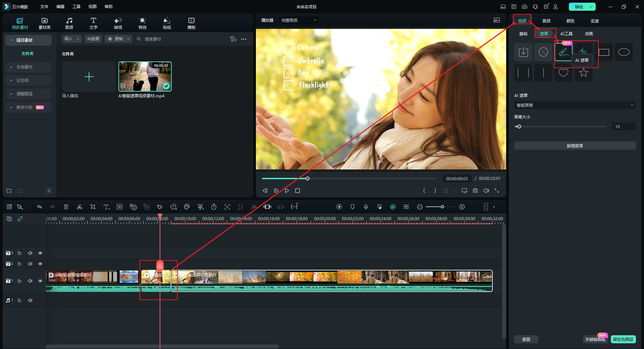Select the AI智能遮罩视频素材.mp4 thumbnail
This screenshot has height=349, width=644.
click(145, 77)
